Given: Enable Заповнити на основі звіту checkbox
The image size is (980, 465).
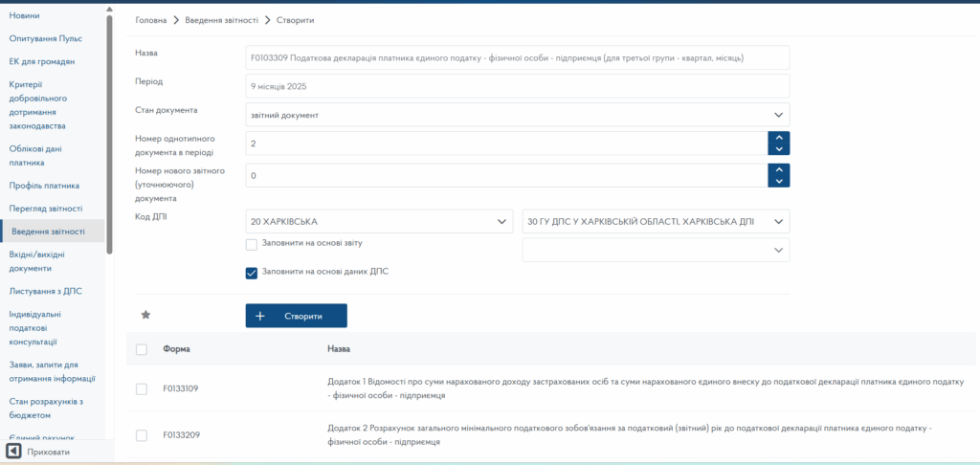Looking at the screenshot, I should (x=252, y=245).
